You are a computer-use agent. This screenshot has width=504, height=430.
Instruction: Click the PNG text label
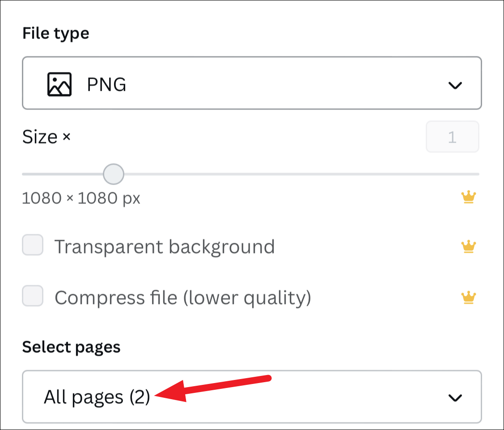[106, 83]
